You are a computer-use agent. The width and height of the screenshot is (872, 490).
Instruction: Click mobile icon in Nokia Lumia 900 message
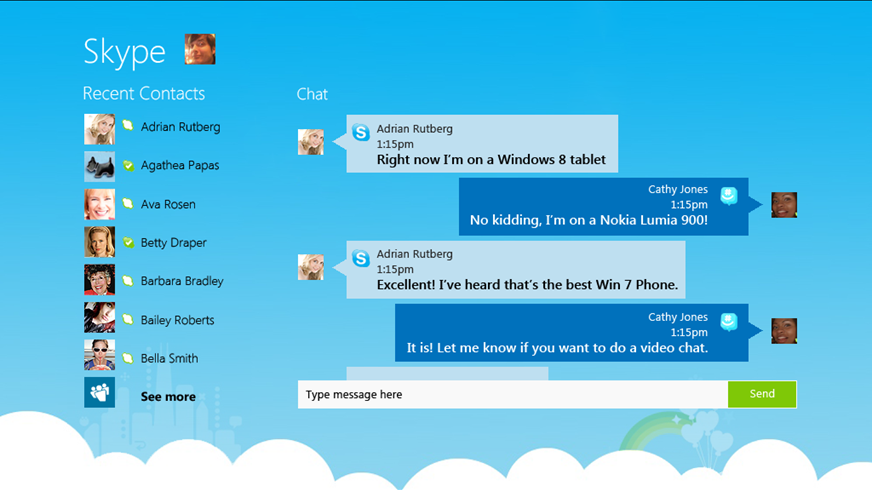[729, 196]
